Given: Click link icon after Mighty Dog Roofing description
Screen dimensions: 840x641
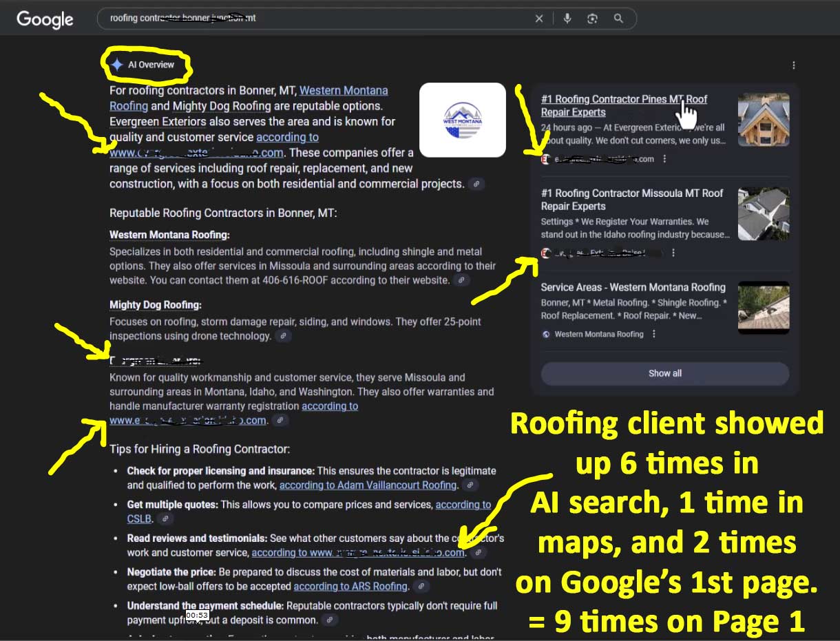Looking at the screenshot, I should (x=283, y=336).
